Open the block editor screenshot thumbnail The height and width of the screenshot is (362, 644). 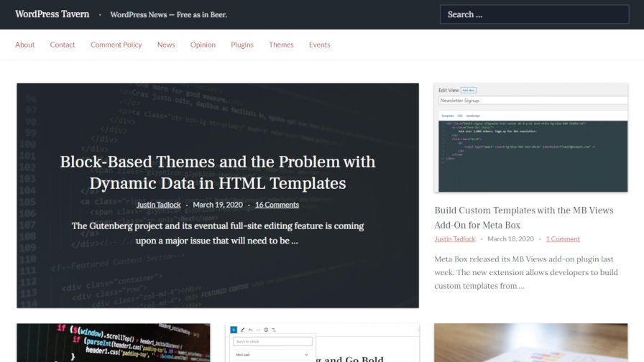pos(322,343)
